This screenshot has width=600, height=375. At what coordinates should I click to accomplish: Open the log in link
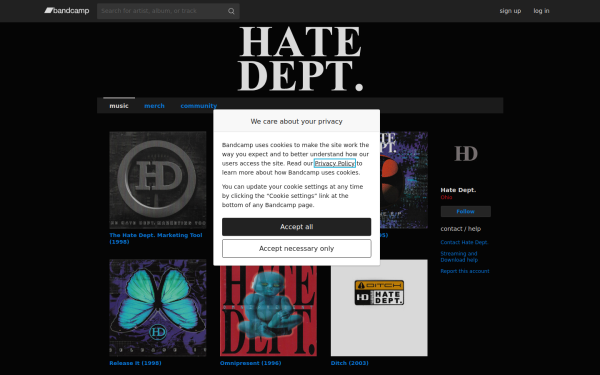click(x=541, y=11)
